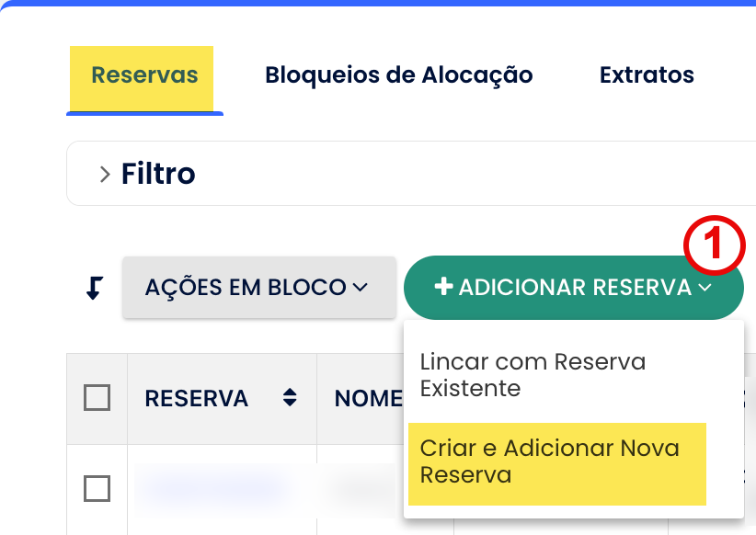Open the blurred reservation link in first row
Viewport: 756px width, 535px height.
tap(210, 484)
